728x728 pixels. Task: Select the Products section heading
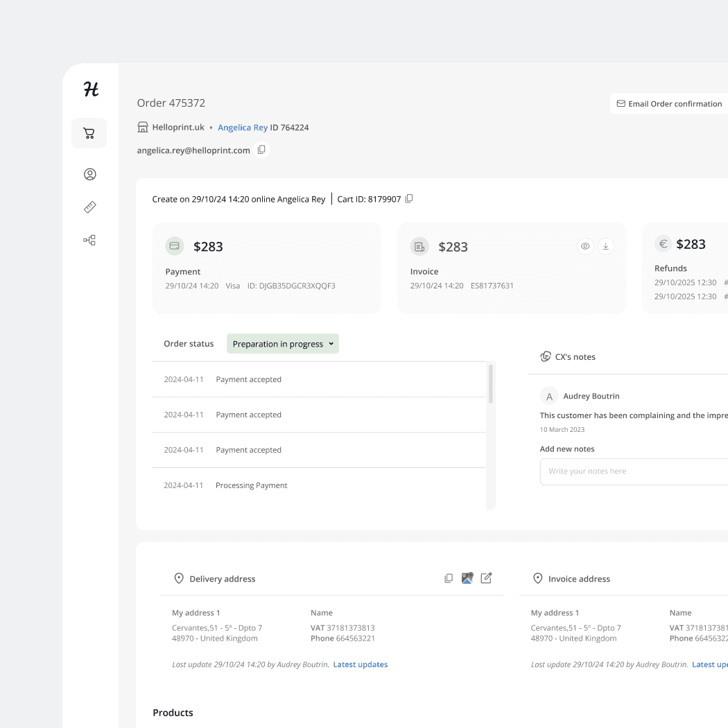[173, 712]
